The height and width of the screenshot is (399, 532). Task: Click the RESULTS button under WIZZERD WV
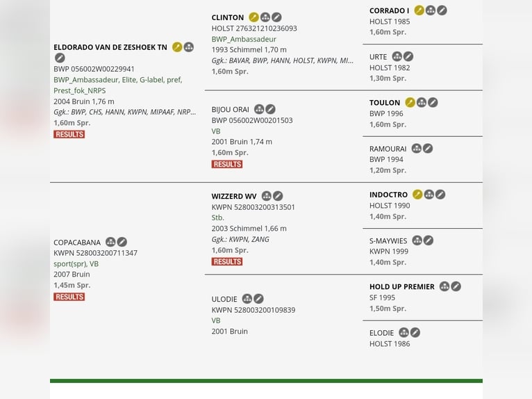tap(227, 261)
